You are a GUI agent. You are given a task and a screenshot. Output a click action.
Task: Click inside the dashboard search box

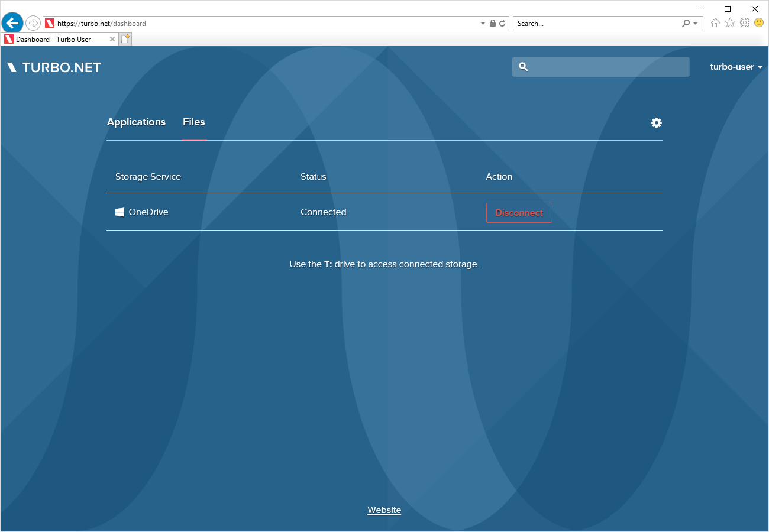click(x=600, y=67)
